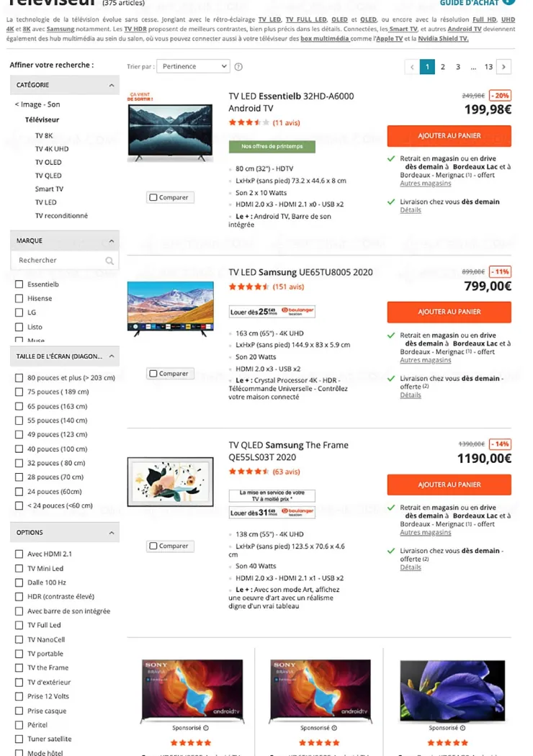Enable the 65 pouces (163 cm) filter
The image size is (533, 756).
[x=19, y=406]
